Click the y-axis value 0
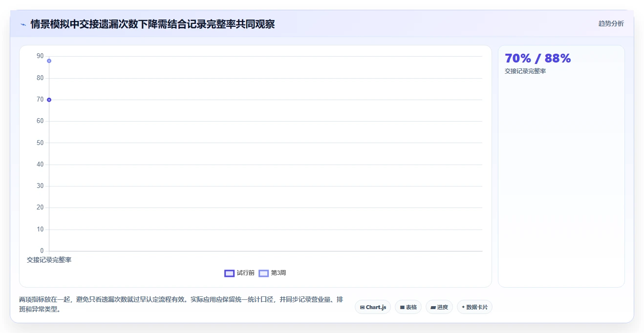Viewport: 644px width, 333px height. click(42, 251)
